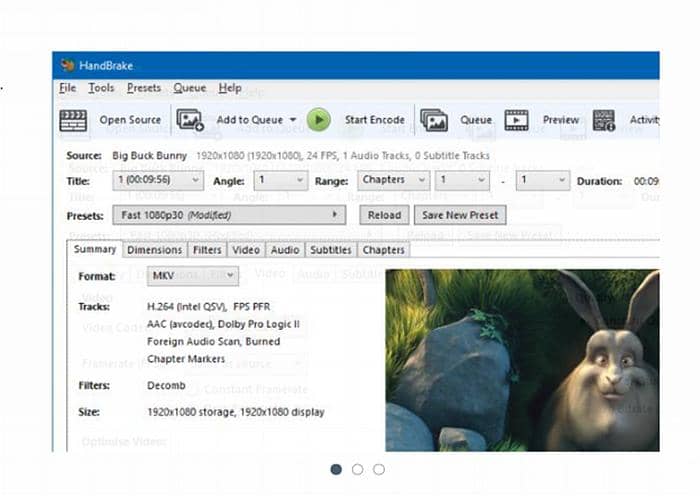Click the Queue label in toolbar
The width and height of the screenshot is (700, 498).
point(476,120)
